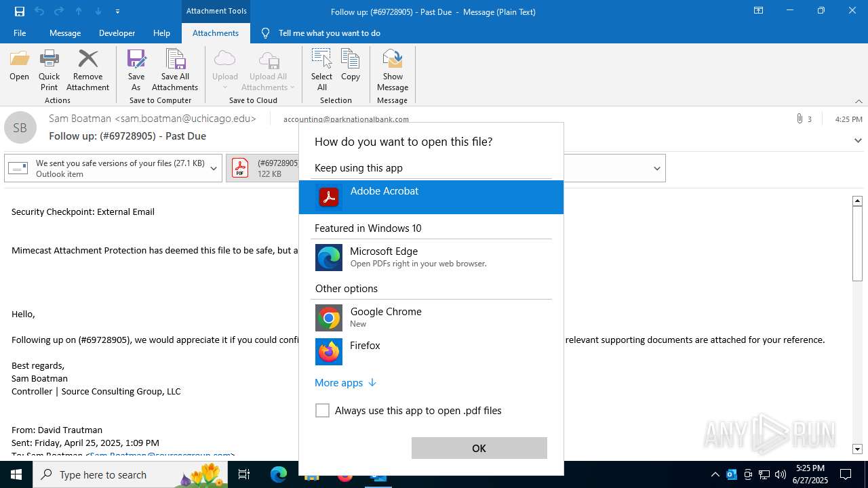The width and height of the screenshot is (868, 488).
Task: Click the network tray icon
Action: tap(764, 474)
